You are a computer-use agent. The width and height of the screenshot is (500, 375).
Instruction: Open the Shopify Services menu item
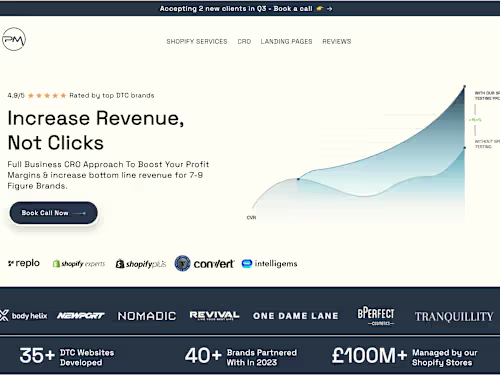[x=197, y=42]
